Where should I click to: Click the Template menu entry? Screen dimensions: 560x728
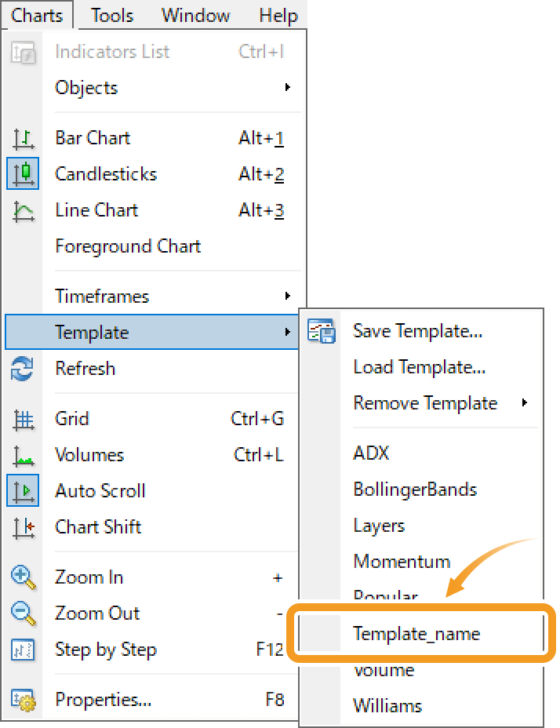[x=92, y=332]
